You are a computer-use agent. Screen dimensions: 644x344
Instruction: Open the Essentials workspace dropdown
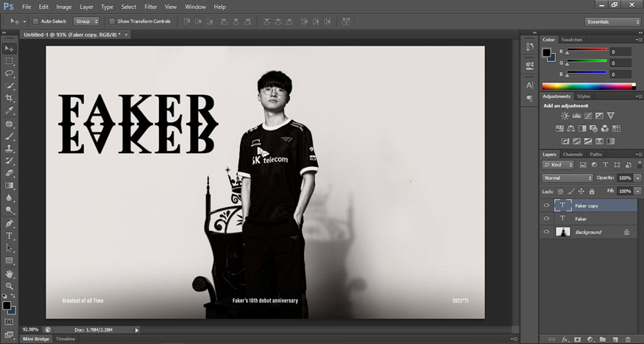coord(612,22)
